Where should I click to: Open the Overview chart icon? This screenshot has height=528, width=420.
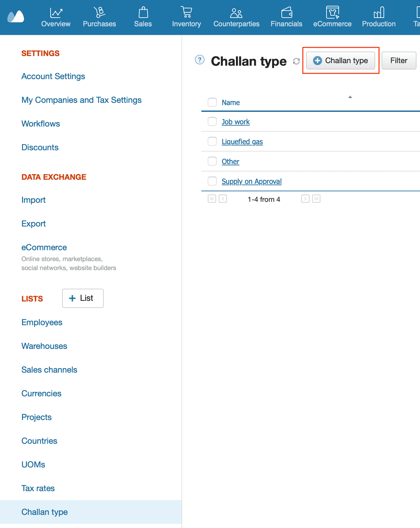56,13
